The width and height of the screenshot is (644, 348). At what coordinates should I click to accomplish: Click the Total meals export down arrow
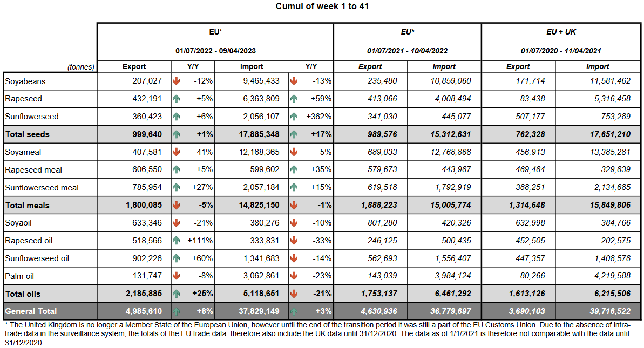coord(176,205)
